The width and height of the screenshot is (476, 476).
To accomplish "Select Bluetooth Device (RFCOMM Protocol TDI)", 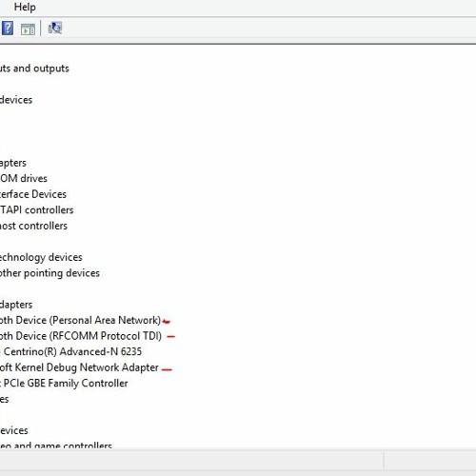I will click(x=81, y=336).
